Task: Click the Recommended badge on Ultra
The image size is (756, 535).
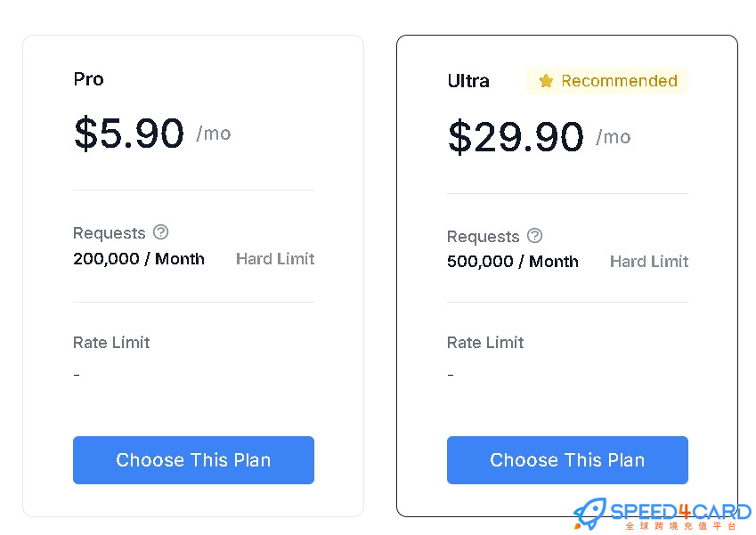Action: point(607,81)
